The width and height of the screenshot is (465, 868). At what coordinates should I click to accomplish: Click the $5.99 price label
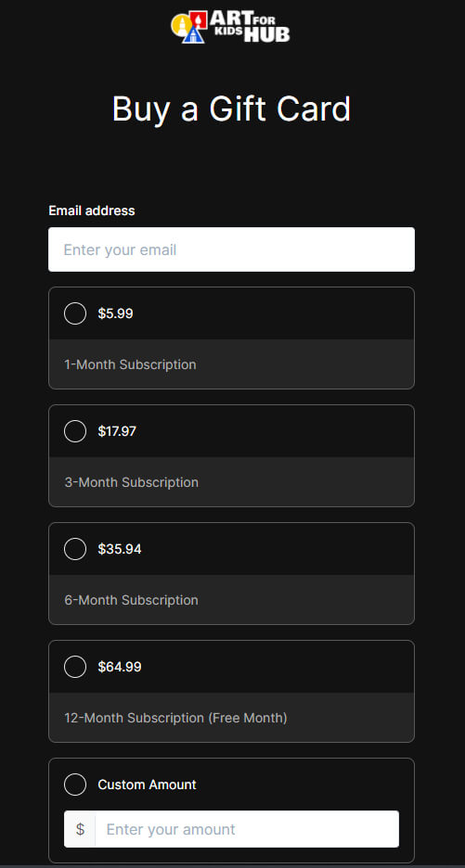click(115, 313)
